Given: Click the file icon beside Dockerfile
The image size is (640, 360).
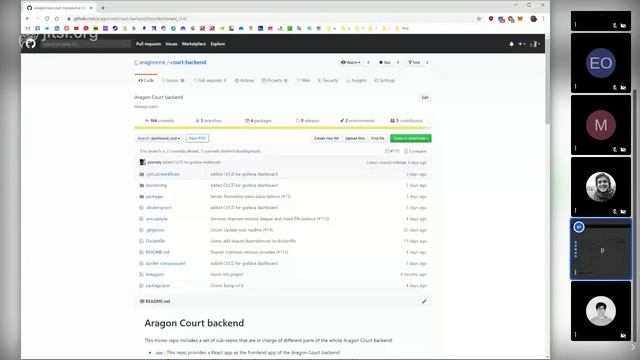Looking at the screenshot, I should click(142, 241).
